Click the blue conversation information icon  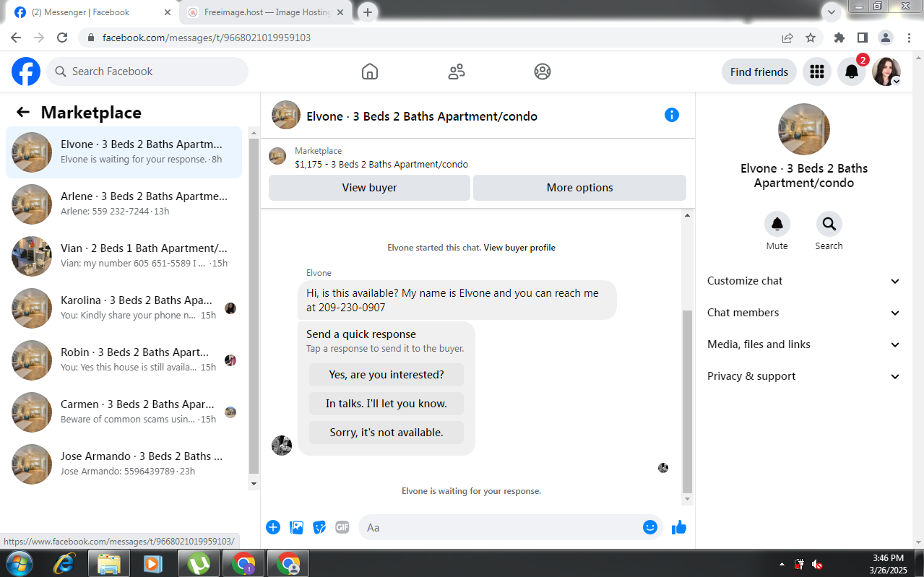(x=672, y=115)
